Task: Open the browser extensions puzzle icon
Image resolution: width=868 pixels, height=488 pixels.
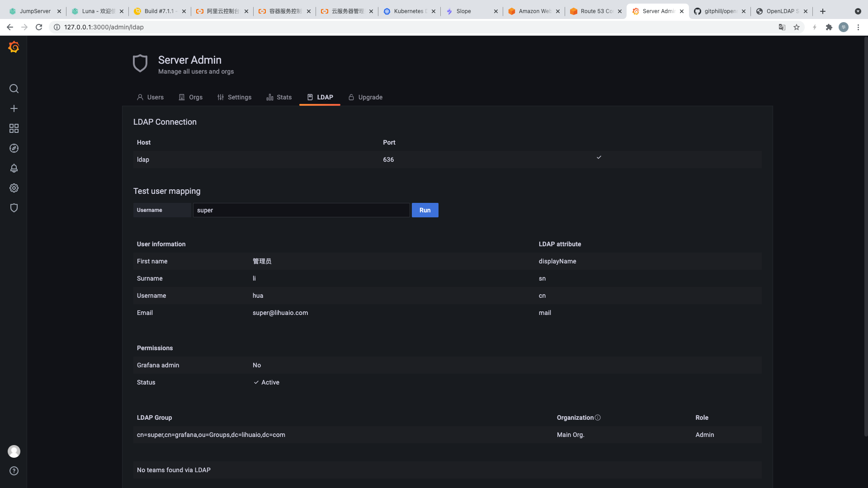Action: [829, 27]
